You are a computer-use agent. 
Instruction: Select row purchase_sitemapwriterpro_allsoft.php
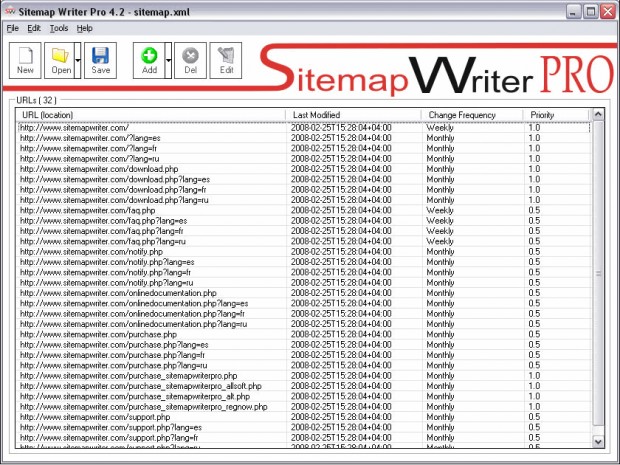click(304, 386)
